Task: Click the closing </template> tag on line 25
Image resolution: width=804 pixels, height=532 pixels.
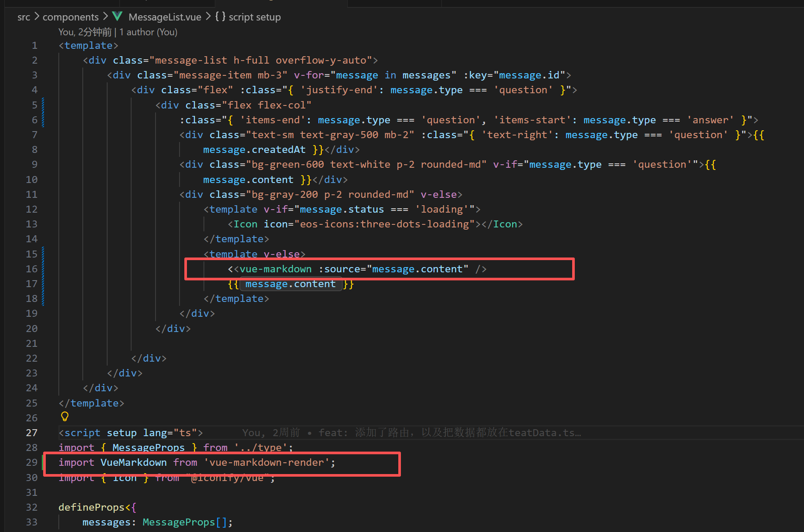Action: [x=92, y=403]
